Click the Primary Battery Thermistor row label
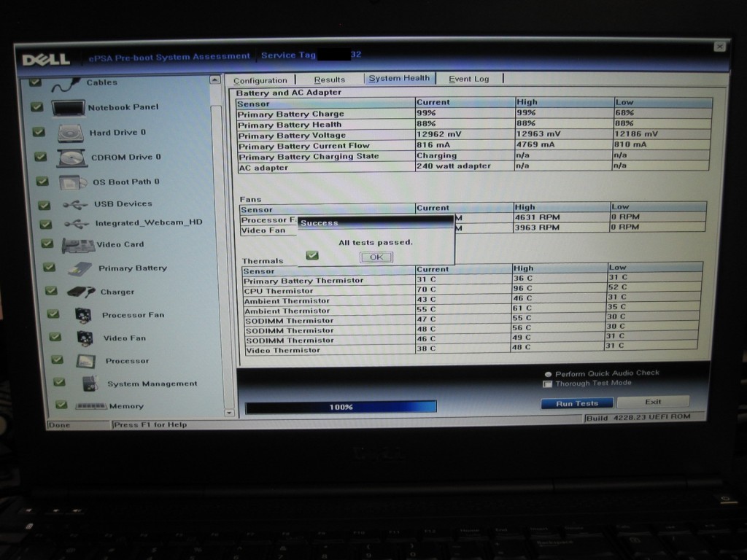The image size is (747, 560). pyautogui.click(x=303, y=281)
